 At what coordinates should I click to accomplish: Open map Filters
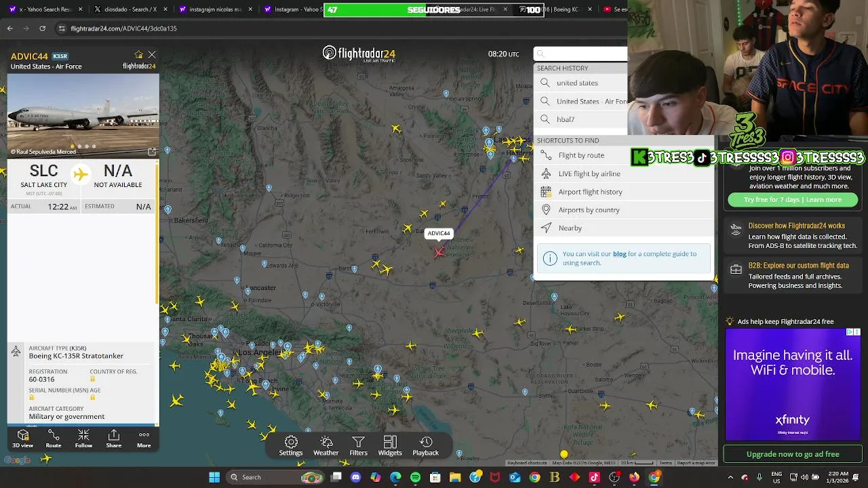(x=359, y=446)
